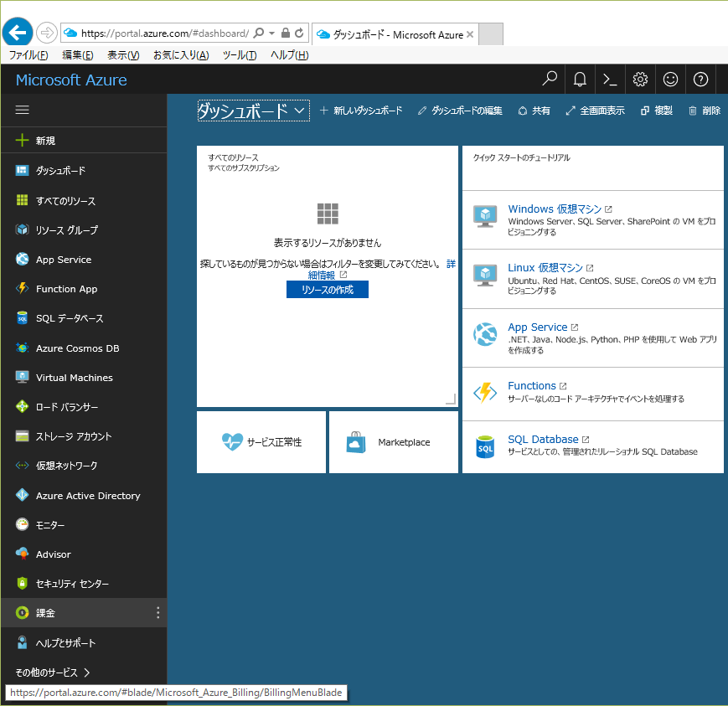Open the Marketplace tile
The width and height of the screenshot is (728, 706).
tap(394, 442)
